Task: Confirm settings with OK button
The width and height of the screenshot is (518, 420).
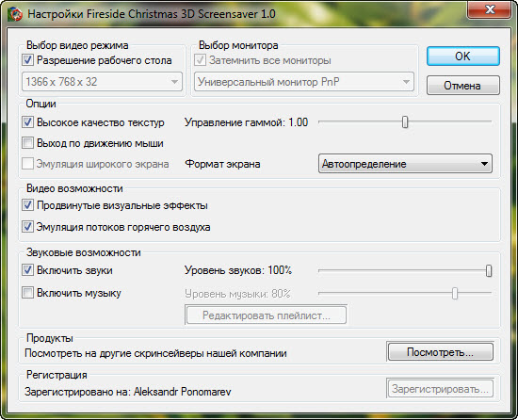Action: [x=463, y=57]
